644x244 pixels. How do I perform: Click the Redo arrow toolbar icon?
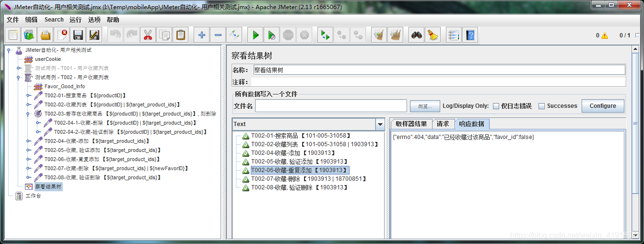click(x=132, y=35)
